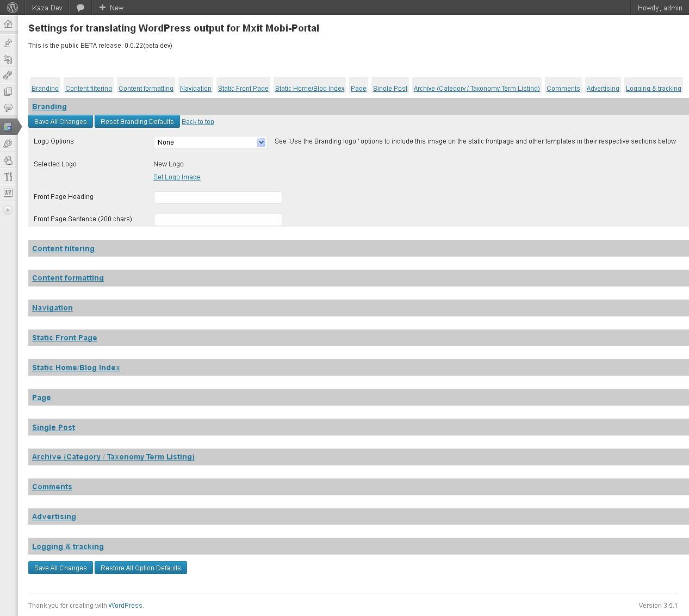The width and height of the screenshot is (689, 616).
Task: Click the 'Set Logo Image' link
Action: [177, 177]
